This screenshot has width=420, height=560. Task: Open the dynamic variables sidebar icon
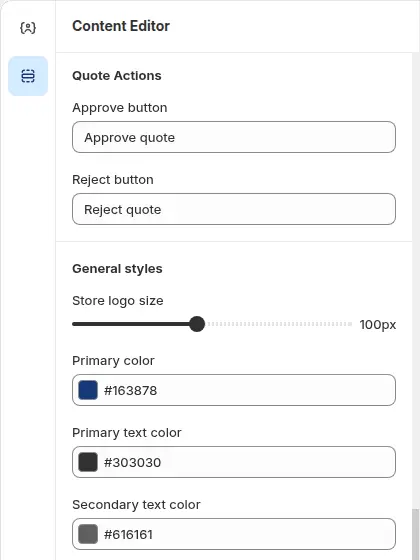(x=28, y=28)
